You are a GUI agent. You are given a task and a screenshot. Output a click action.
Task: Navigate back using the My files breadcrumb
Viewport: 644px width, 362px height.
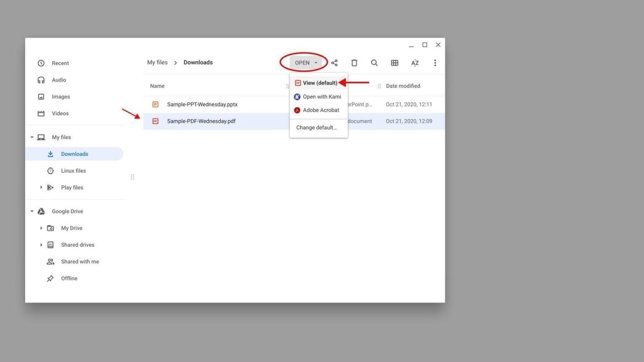157,62
